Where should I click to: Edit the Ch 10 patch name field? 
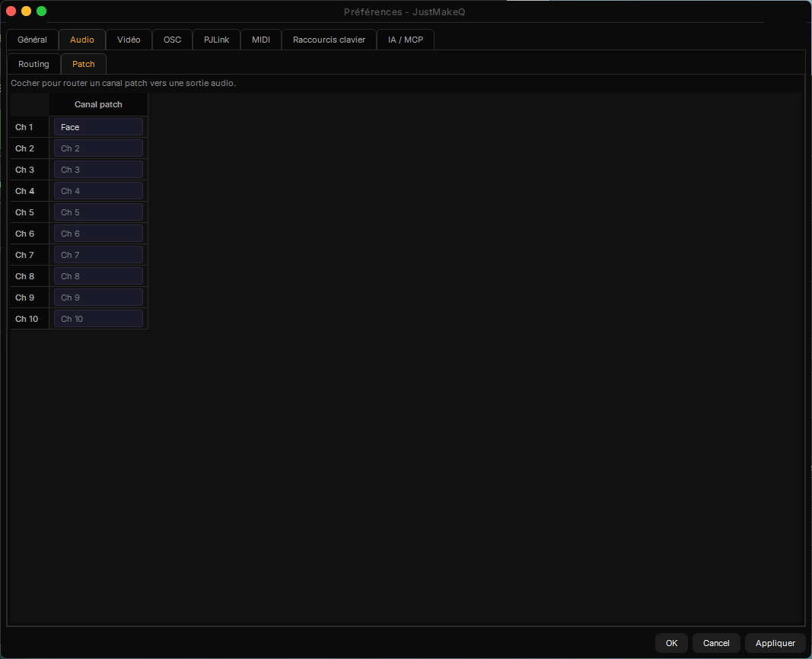pyautogui.click(x=98, y=319)
